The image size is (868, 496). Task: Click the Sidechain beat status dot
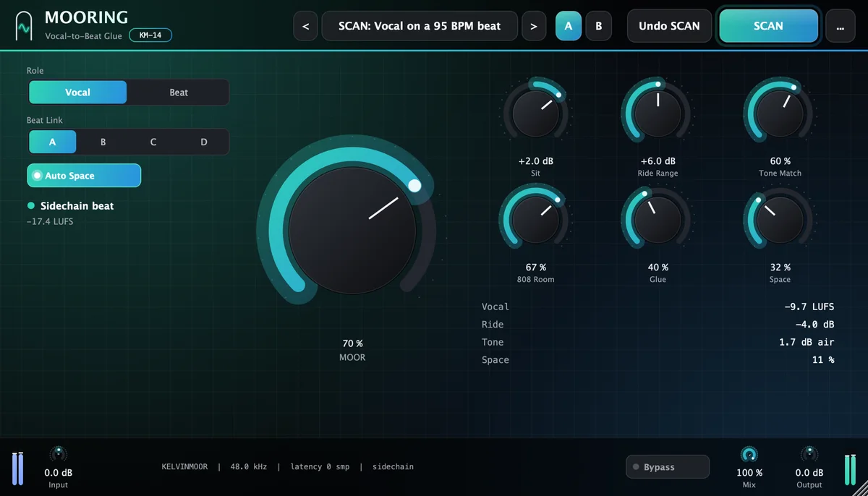click(31, 206)
